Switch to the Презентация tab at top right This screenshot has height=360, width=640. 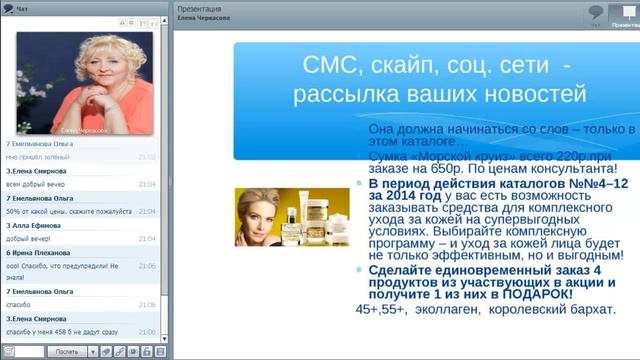(x=624, y=16)
